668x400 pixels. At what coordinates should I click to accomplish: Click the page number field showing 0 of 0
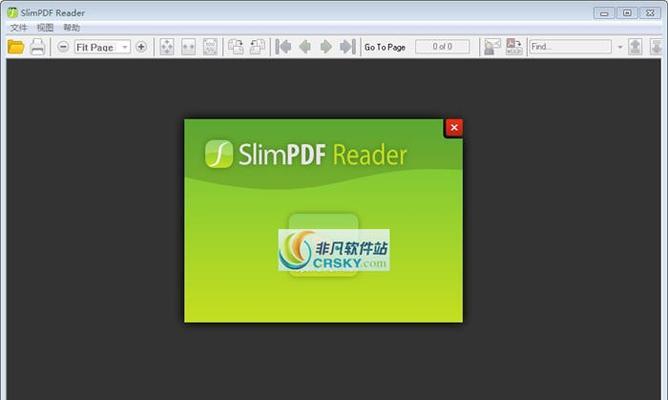(x=443, y=46)
